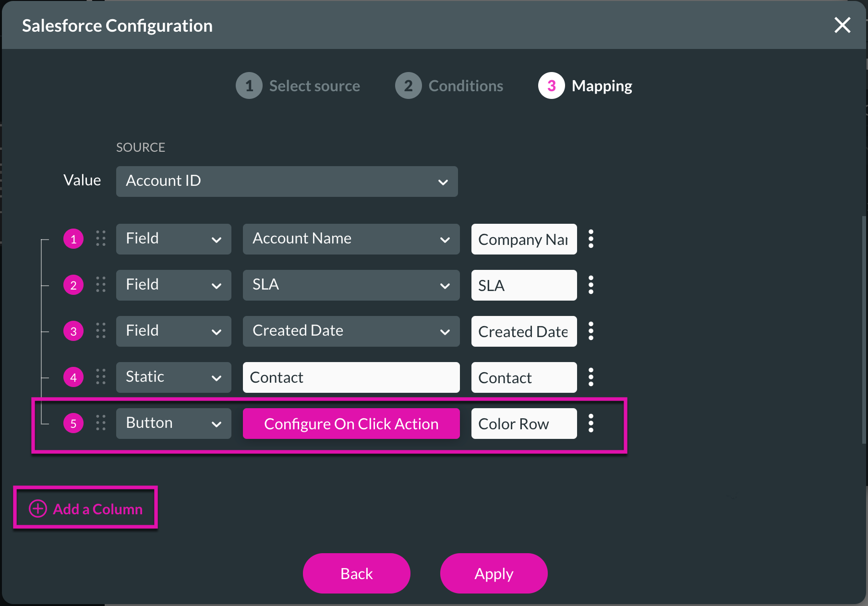
Task: Click the Contact static value field
Action: 351,377
